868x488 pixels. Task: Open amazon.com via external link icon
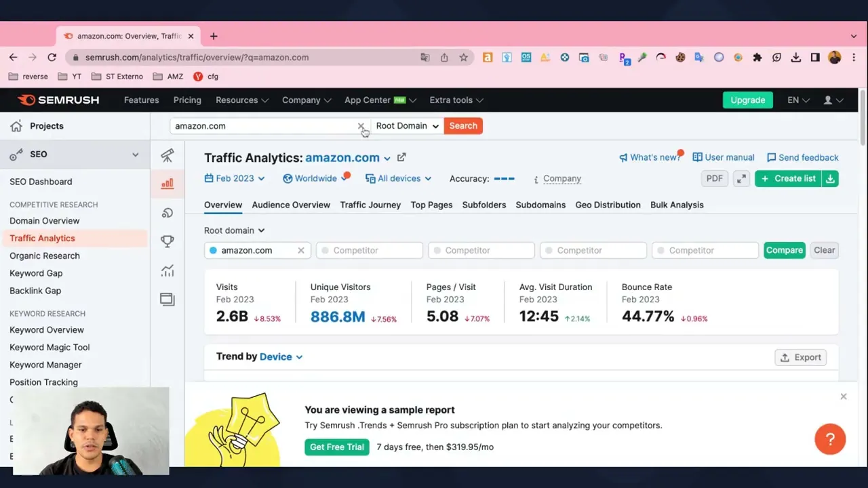401,158
